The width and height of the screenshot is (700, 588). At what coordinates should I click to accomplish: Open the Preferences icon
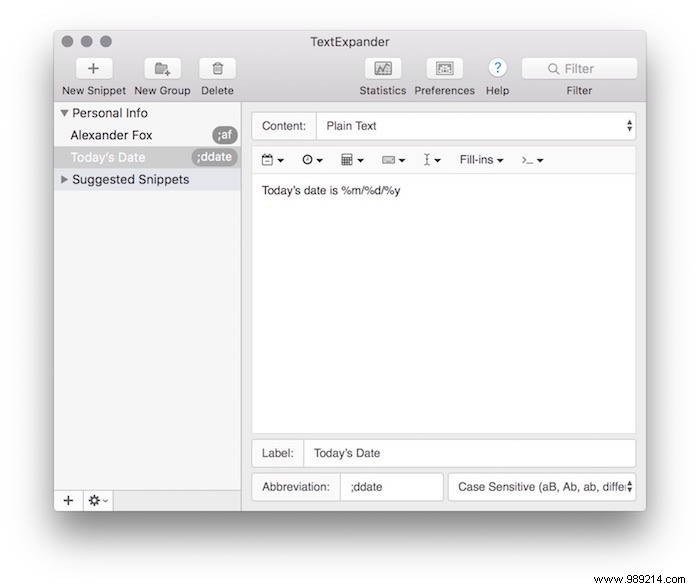point(444,68)
